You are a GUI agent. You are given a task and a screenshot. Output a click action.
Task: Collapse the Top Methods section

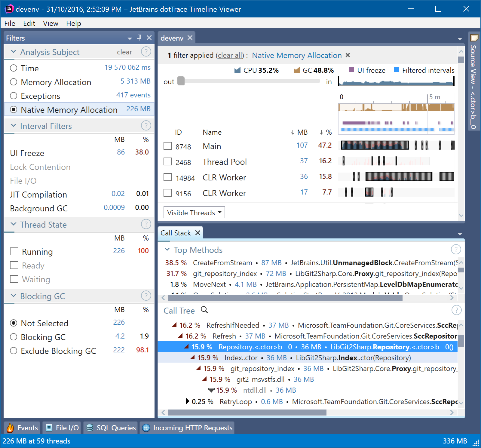click(x=167, y=250)
